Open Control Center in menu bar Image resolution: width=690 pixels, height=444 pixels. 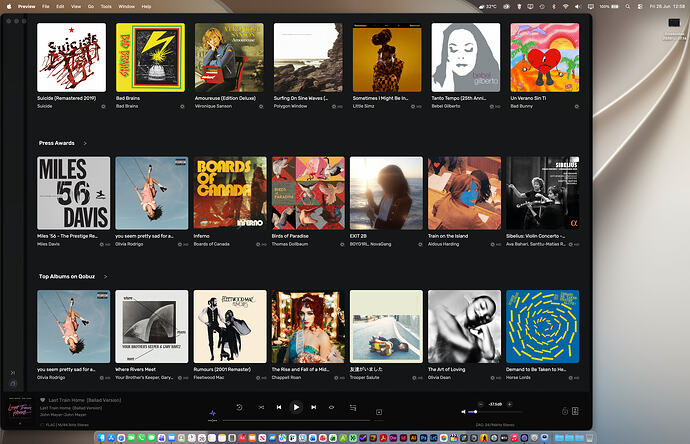coord(640,7)
